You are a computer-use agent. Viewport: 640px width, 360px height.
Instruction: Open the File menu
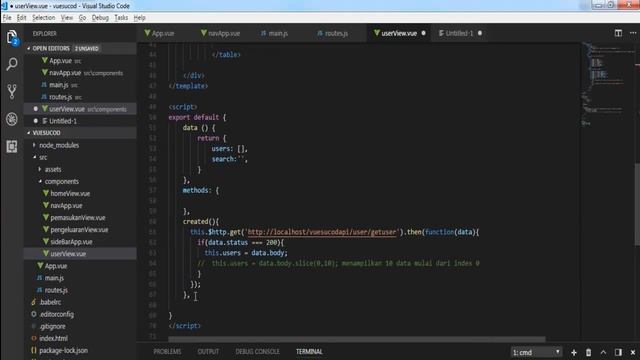7,18
